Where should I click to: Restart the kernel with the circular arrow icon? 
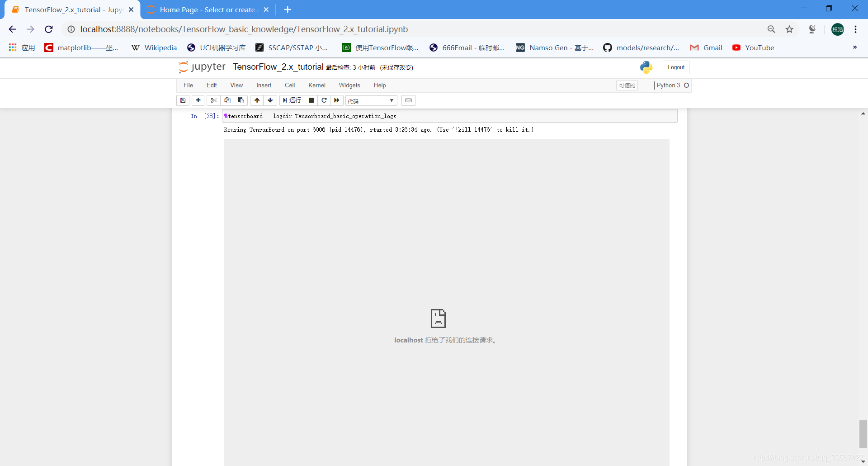[324, 100]
